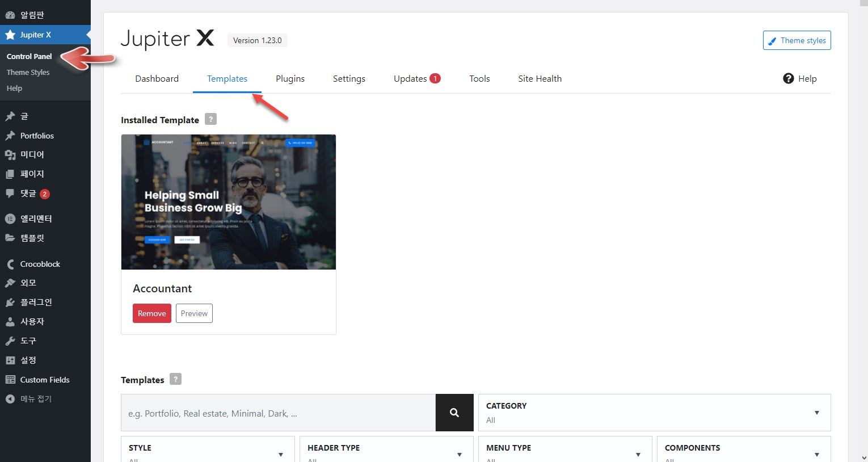Click the help icon next to Templates heading
868x462 pixels.
pos(176,379)
